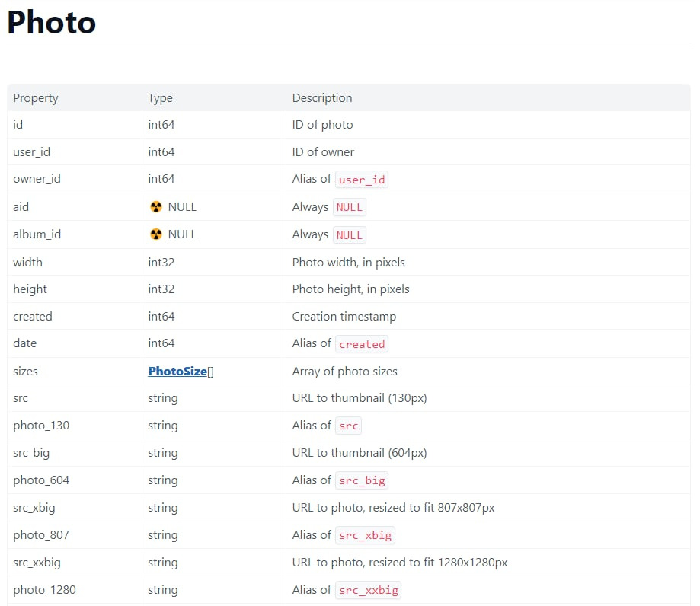Click the Photo page heading

coord(52,22)
